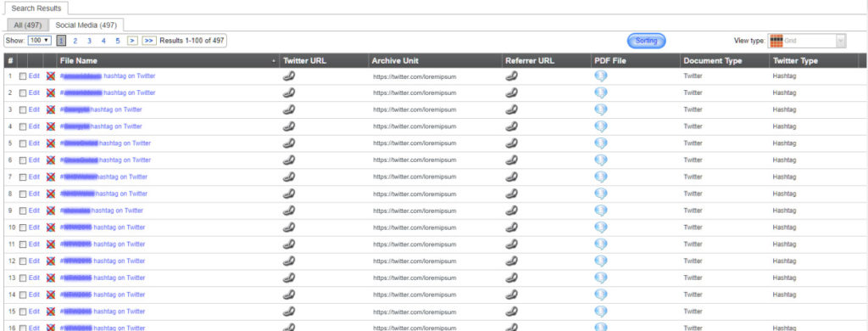This screenshot has width=868, height=331.
Task: Click delete icon in row 9
Action: 51,210
